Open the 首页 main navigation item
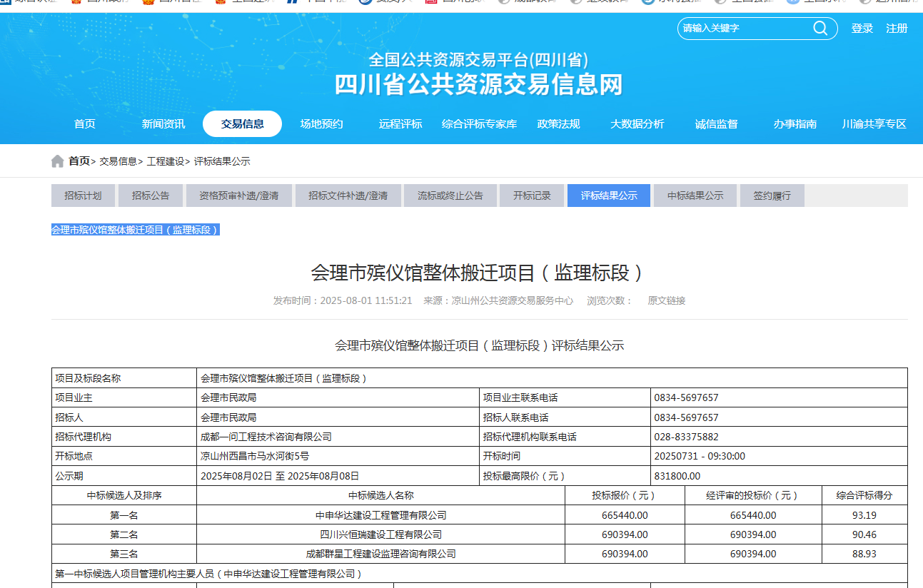Image resolution: width=923 pixels, height=588 pixels. coord(84,124)
